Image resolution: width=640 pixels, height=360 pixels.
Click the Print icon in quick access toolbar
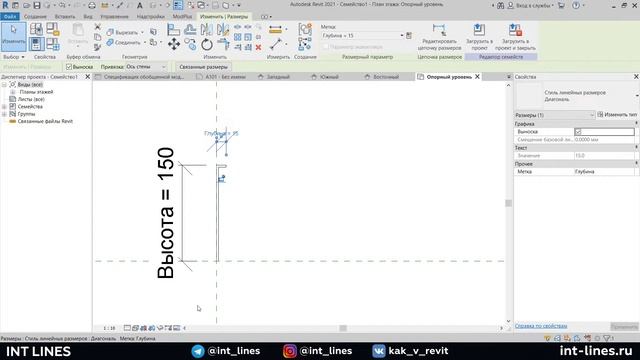coord(92,5)
